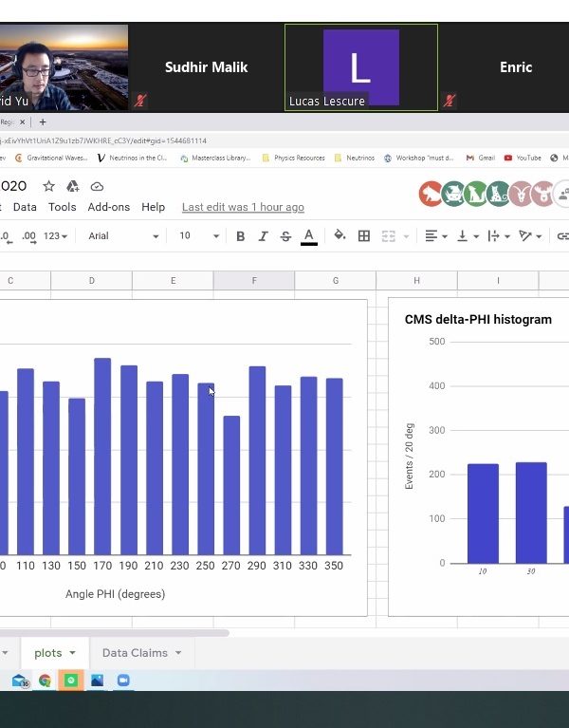Open the last edit history link
569x728 pixels.
tap(243, 207)
